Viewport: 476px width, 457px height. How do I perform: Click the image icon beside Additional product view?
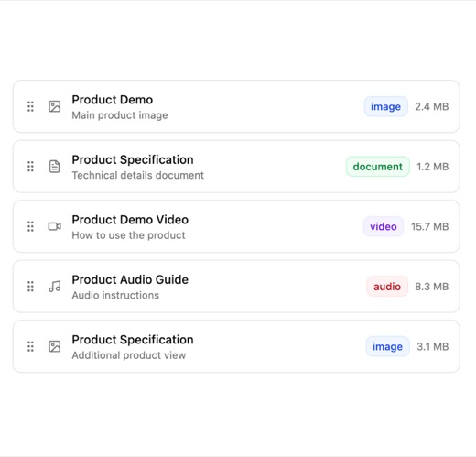55,346
